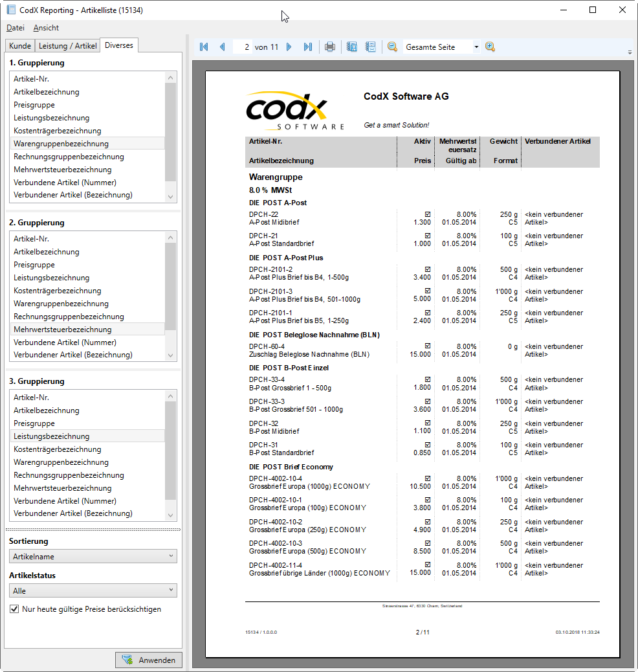Click scroll down arrow of 2. Gruppierung list
Viewport: 638px width, 672px height.
171,355
